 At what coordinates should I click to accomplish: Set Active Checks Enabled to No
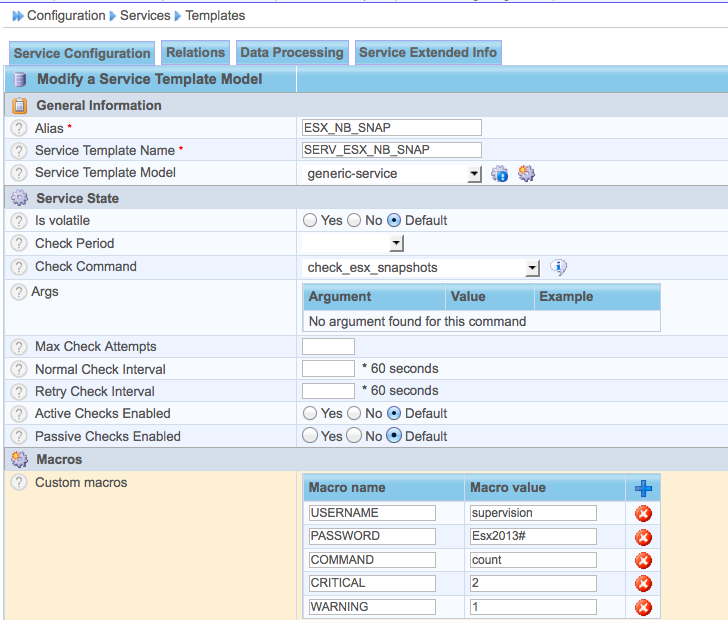coord(354,413)
